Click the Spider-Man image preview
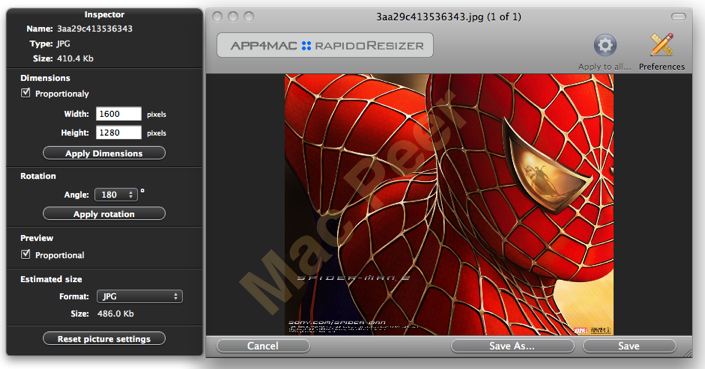This screenshot has width=705, height=369. (x=449, y=205)
